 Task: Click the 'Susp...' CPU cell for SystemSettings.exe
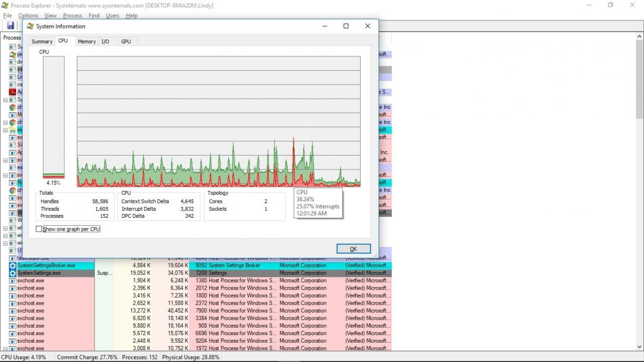[105, 273]
